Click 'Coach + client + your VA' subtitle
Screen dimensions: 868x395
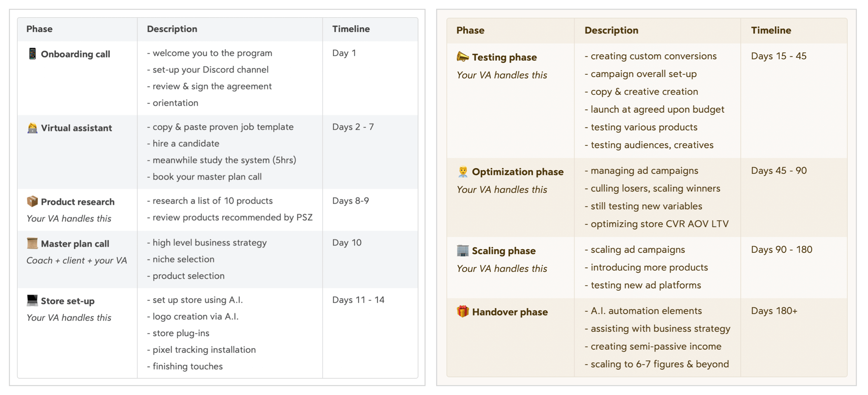coord(77,261)
